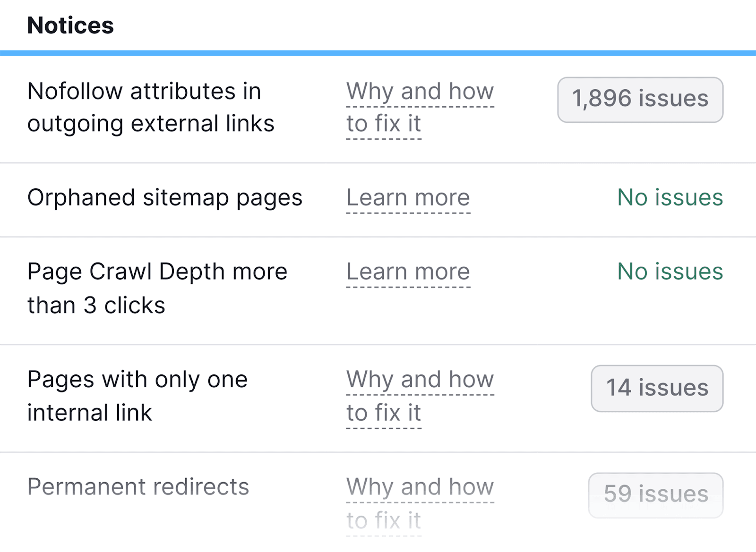This screenshot has width=756, height=552.
Task: Click "Learn more" for Page Crawl Depth
Action: coord(408,272)
